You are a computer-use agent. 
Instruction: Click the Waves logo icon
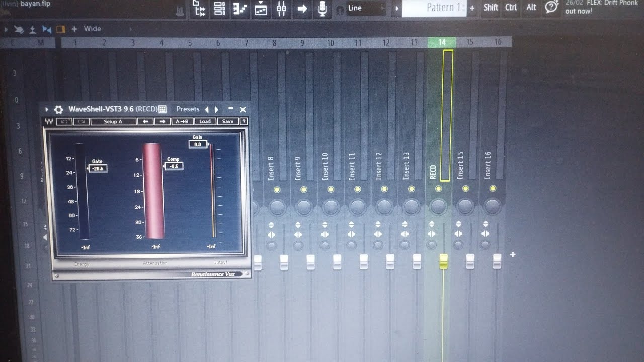click(x=49, y=122)
